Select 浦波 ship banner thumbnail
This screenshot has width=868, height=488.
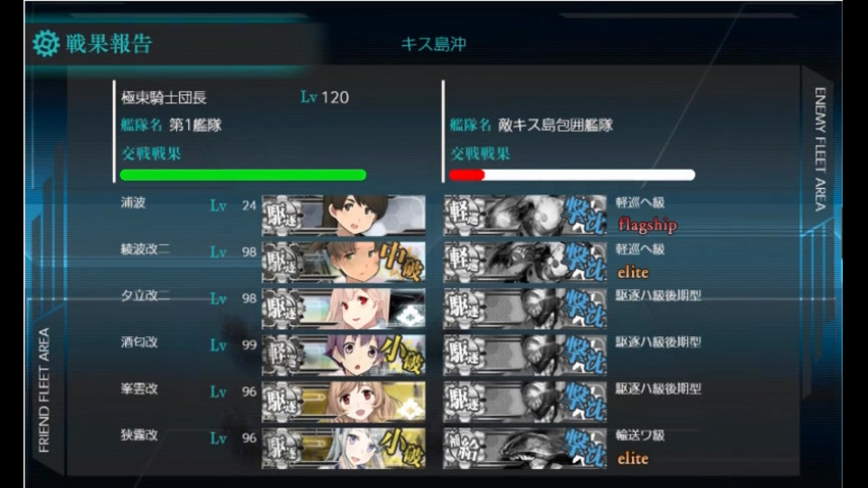pyautogui.click(x=344, y=215)
